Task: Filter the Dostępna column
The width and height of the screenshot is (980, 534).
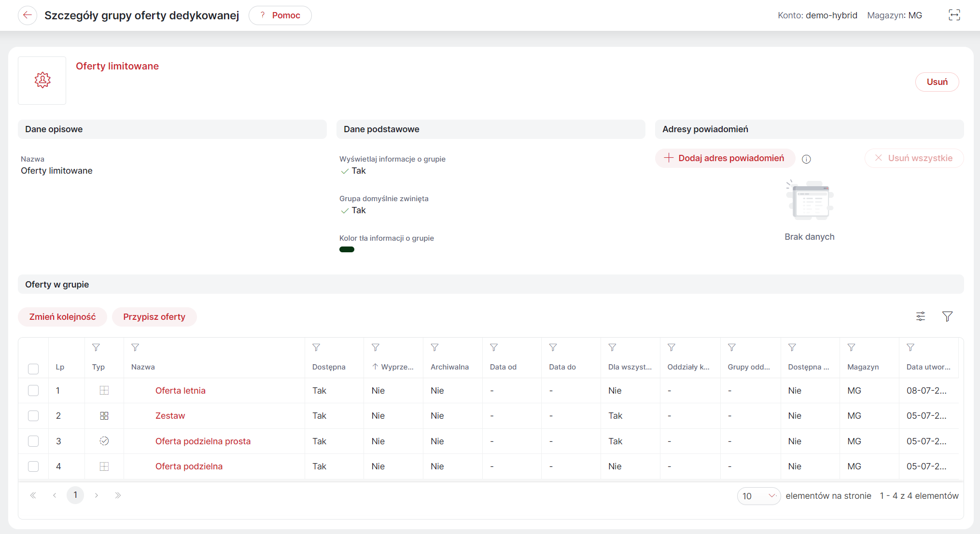Action: 316,347
